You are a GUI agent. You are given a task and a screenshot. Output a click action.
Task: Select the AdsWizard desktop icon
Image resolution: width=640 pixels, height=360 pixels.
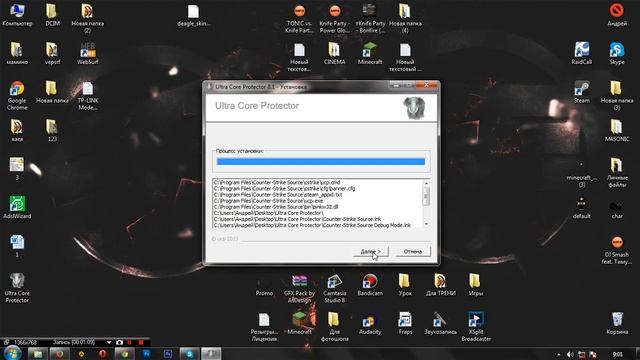point(17,207)
